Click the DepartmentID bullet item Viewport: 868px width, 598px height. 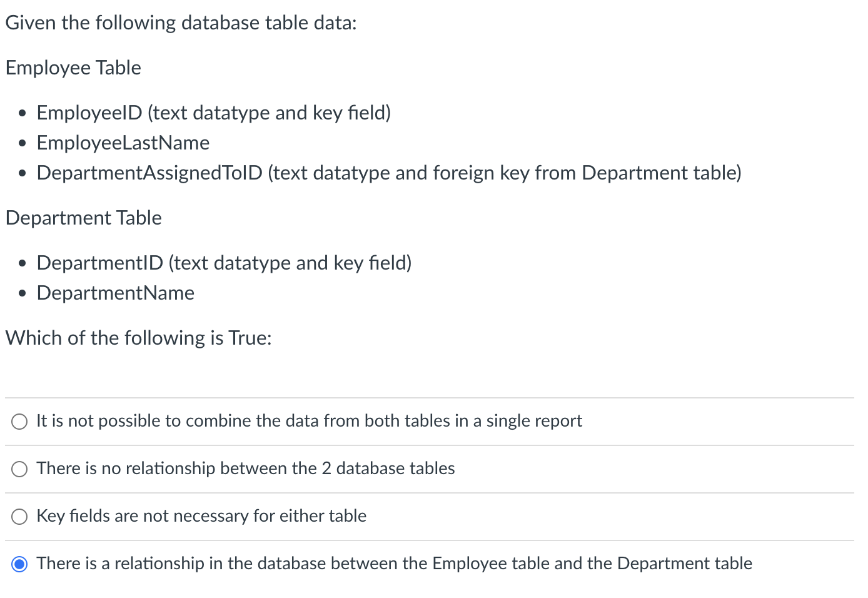point(223,263)
